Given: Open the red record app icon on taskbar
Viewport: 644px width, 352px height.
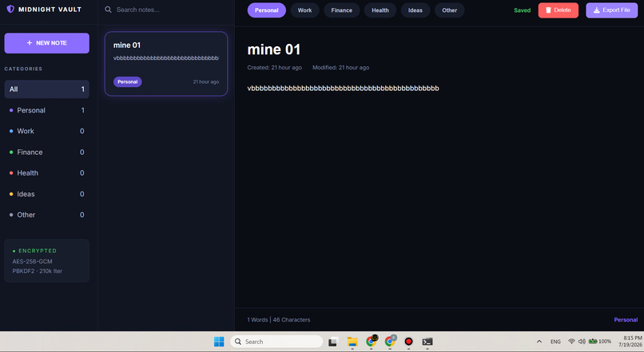Looking at the screenshot, I should [x=408, y=342].
